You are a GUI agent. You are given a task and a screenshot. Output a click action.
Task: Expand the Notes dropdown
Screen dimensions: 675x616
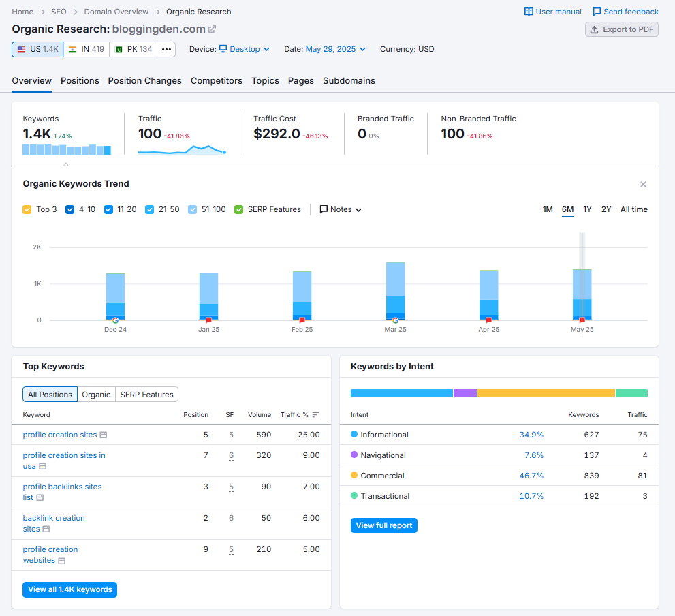[341, 209]
